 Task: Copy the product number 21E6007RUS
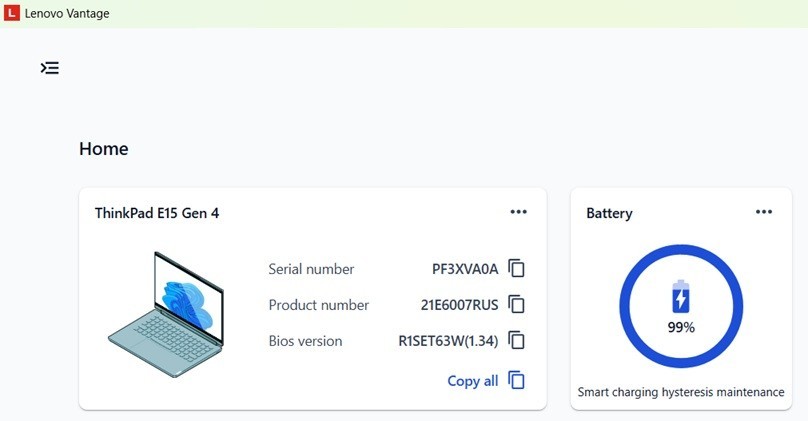(516, 305)
